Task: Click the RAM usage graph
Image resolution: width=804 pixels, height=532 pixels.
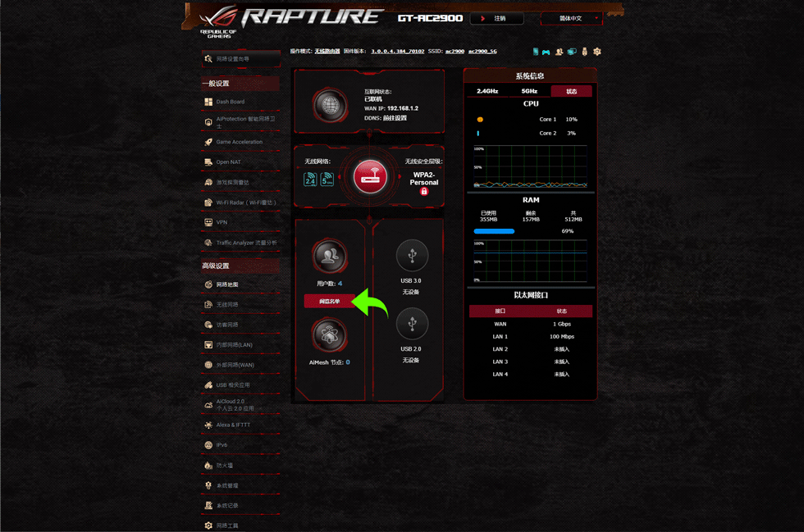Action: [x=530, y=261]
